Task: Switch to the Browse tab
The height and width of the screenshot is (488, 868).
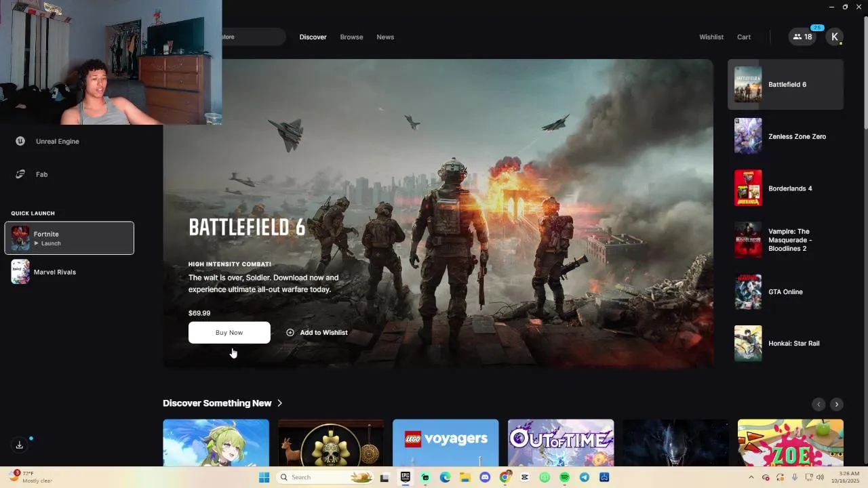Action: point(351,37)
